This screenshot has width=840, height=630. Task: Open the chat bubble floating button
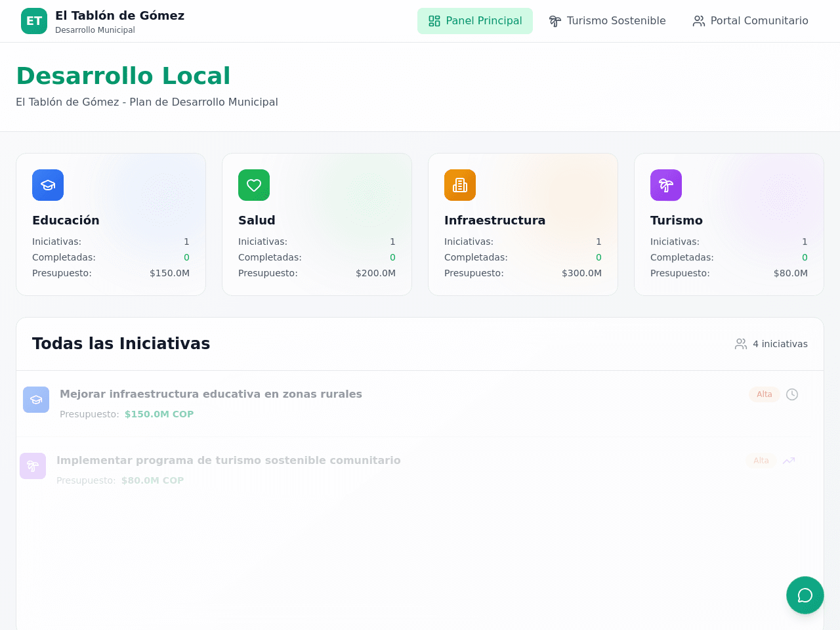tap(805, 595)
